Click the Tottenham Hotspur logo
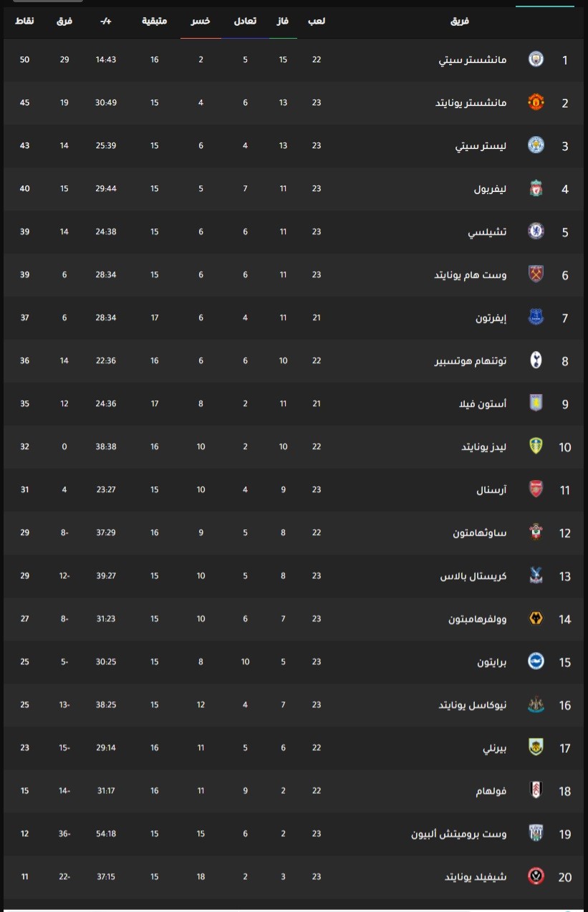This screenshot has height=912, width=588. point(536,360)
